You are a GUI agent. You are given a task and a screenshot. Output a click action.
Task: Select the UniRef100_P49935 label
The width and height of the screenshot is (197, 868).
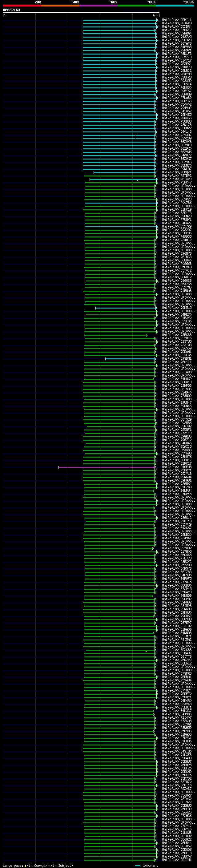tap(176, 237)
